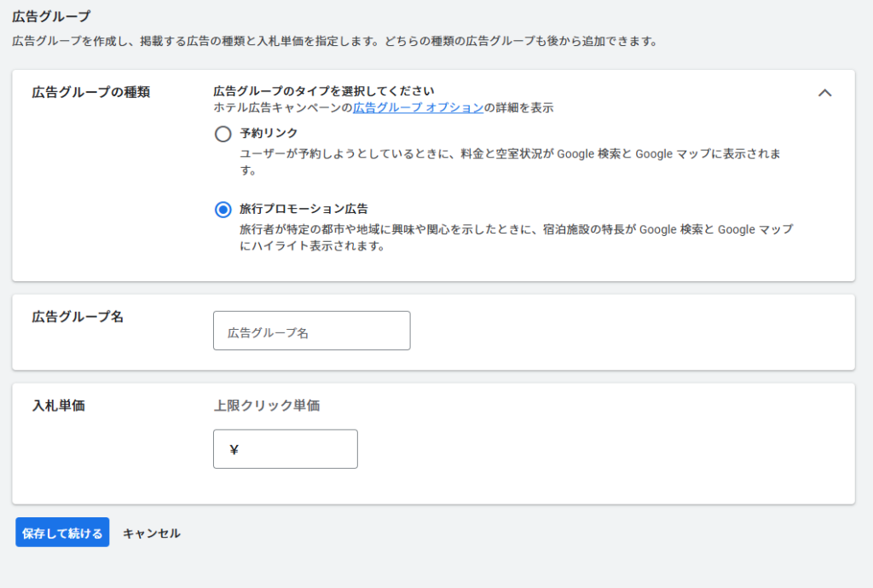Viewport: 873px width, 588px height.
Task: Click the 上限クリック単価 yen input field
Action: [285, 449]
